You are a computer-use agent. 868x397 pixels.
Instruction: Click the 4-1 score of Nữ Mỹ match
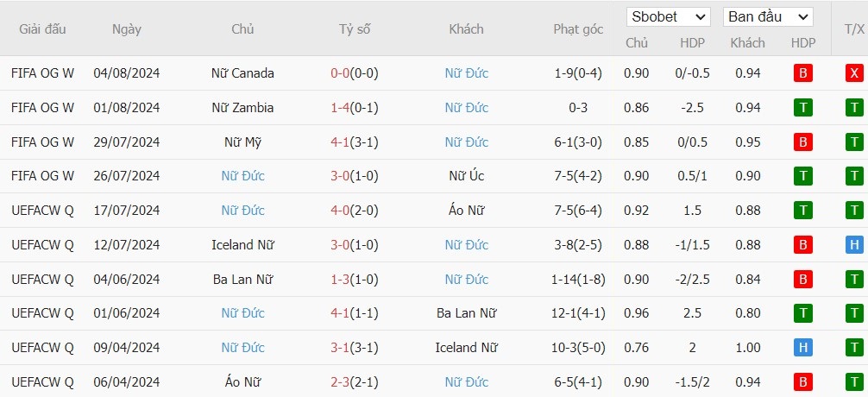340,142
